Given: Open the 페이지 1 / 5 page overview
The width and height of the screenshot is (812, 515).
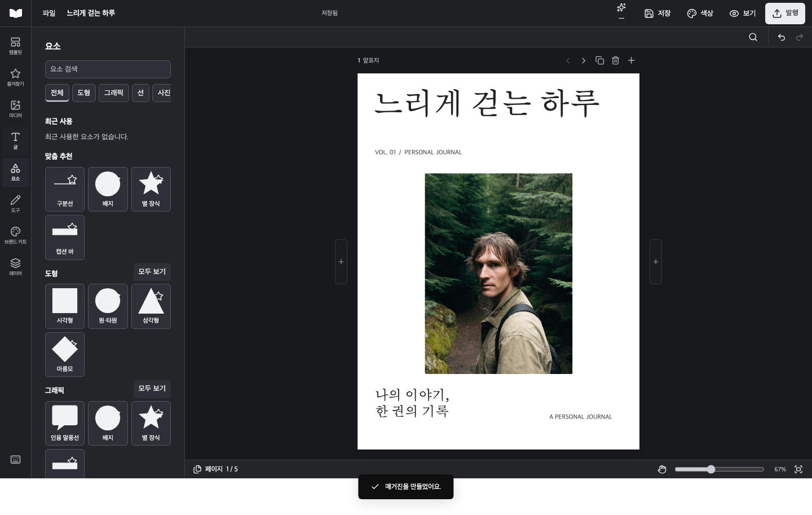Looking at the screenshot, I should click(x=215, y=469).
